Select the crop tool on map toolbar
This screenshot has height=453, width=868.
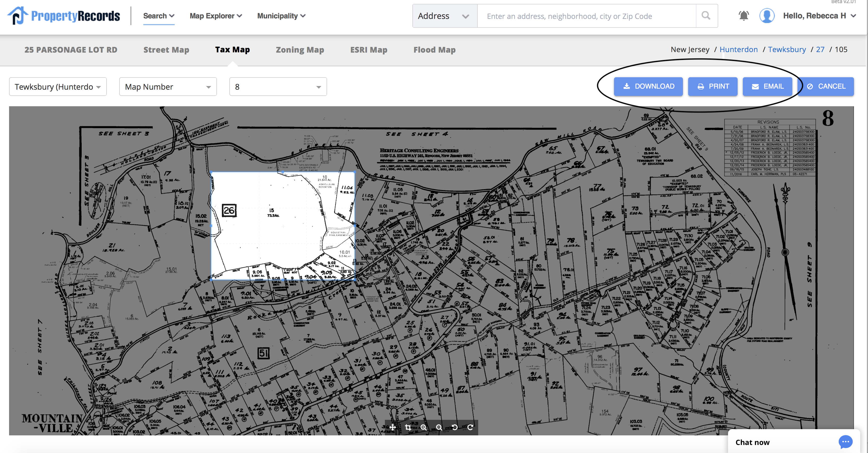(x=408, y=427)
